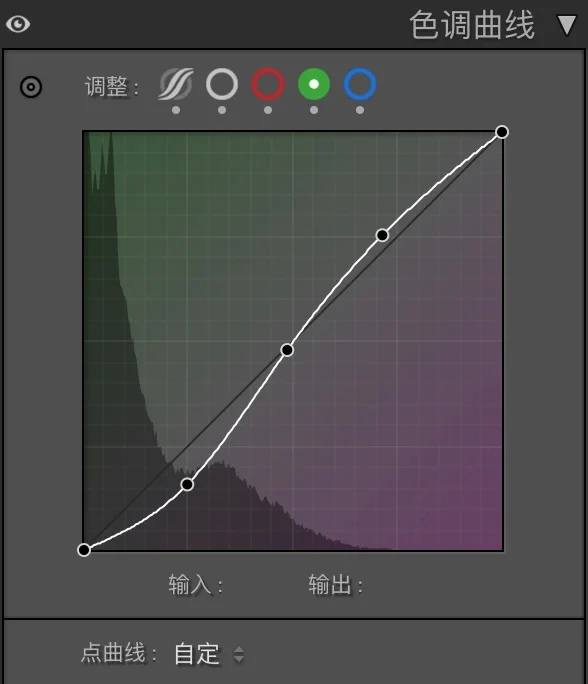Image resolution: width=588 pixels, height=684 pixels.
Task: Select the white point curve channel
Action: tap(222, 84)
